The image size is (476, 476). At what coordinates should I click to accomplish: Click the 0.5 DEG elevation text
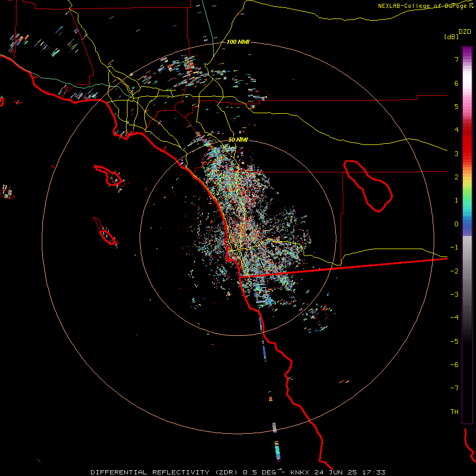[260, 472]
